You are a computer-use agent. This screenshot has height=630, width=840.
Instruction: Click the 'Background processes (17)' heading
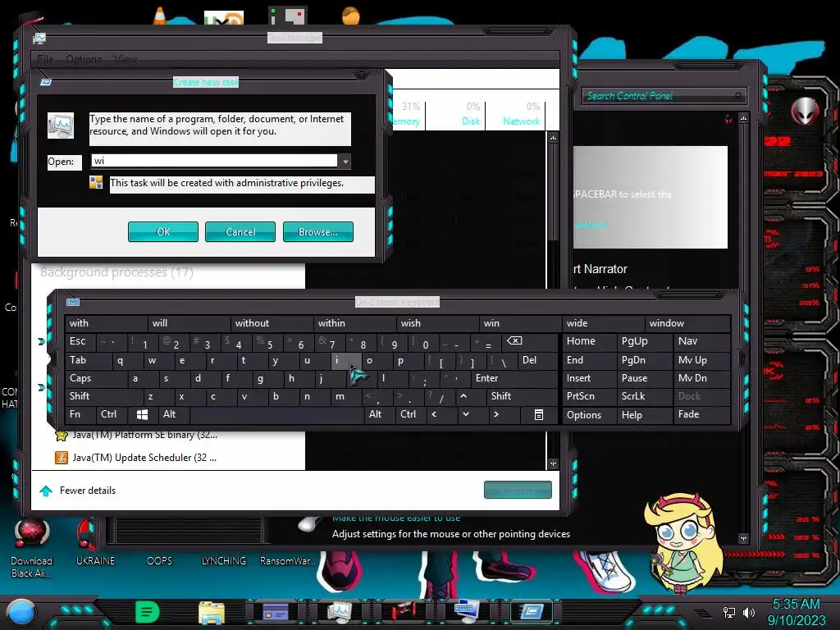tap(116, 272)
